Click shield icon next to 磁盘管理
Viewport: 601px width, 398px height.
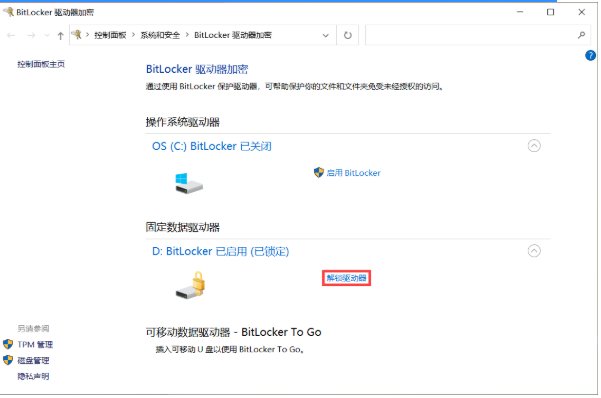coord(8,360)
